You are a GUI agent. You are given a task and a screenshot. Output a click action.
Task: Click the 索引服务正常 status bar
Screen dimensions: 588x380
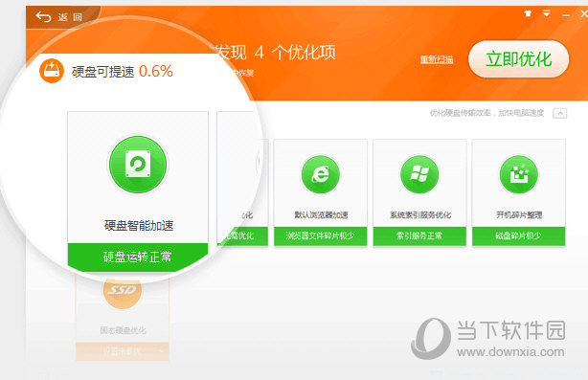tap(419, 236)
